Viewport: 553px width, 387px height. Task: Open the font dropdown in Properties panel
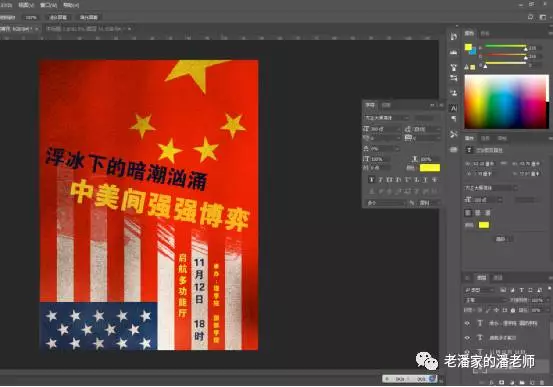click(491, 188)
